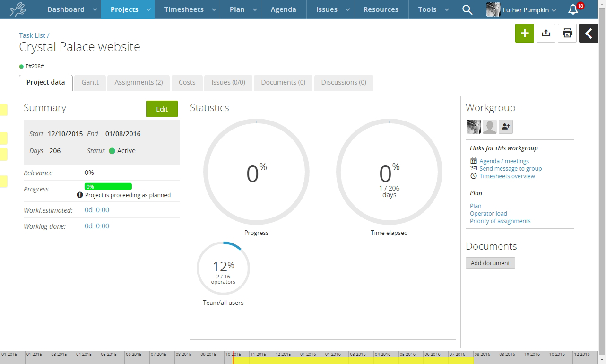
Task: Click the add person workgroup icon
Action: pos(505,127)
